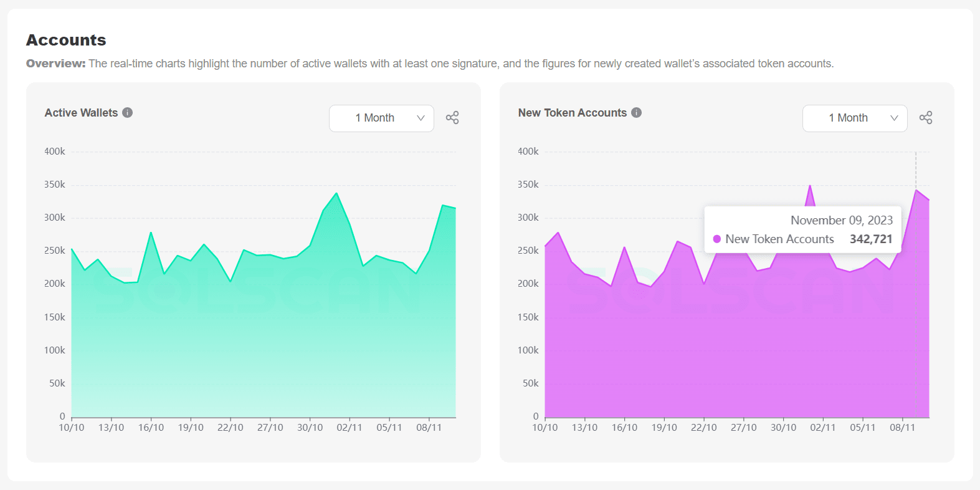Click the Accounts section heading
Viewport: 980px width, 490px height.
point(66,40)
